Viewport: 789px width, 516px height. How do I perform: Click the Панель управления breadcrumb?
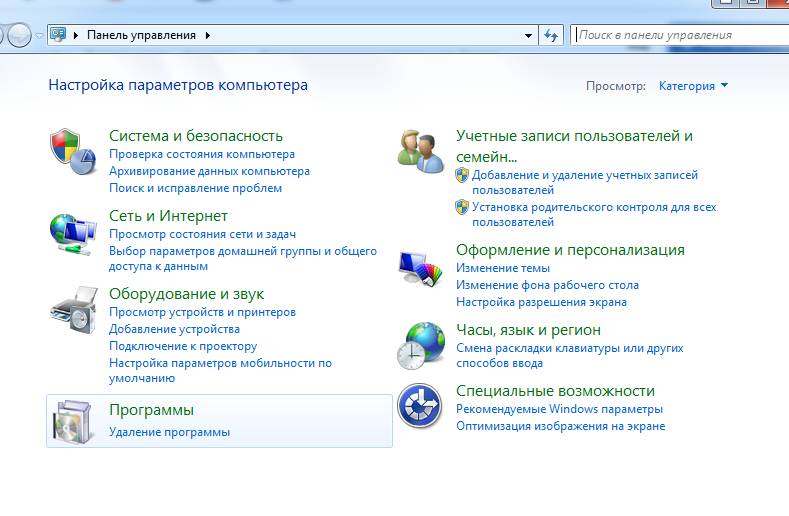141,35
